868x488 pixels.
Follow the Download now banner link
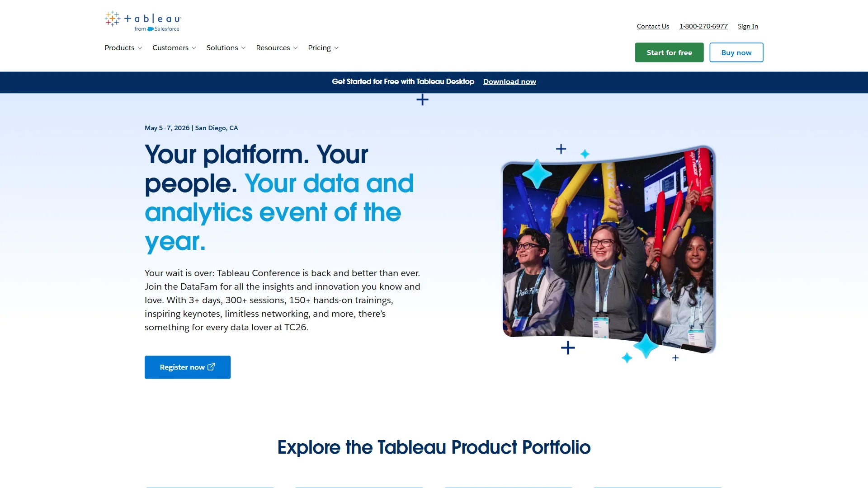tap(509, 82)
